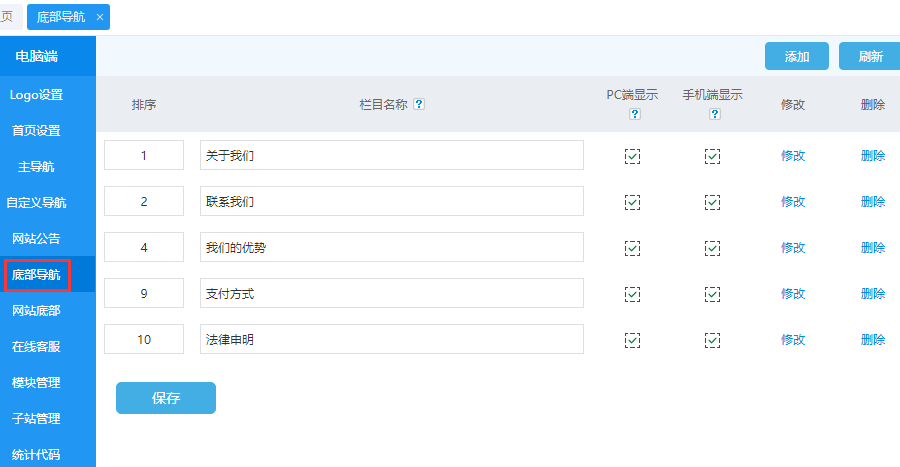Open Logo设置 in the sidebar

(x=36, y=95)
